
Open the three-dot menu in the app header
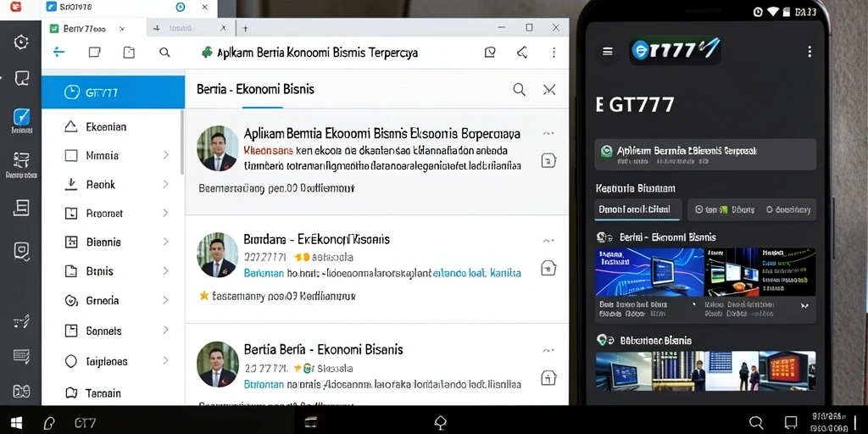[554, 52]
